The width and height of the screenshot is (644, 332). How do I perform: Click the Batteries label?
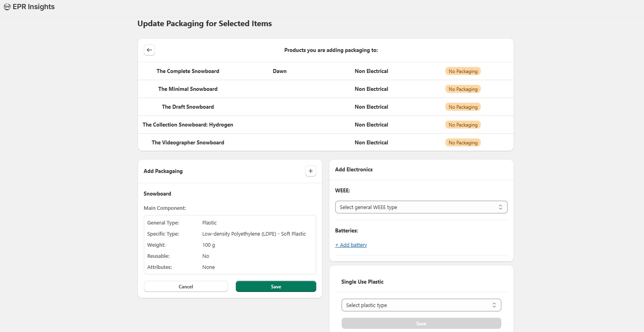click(346, 230)
